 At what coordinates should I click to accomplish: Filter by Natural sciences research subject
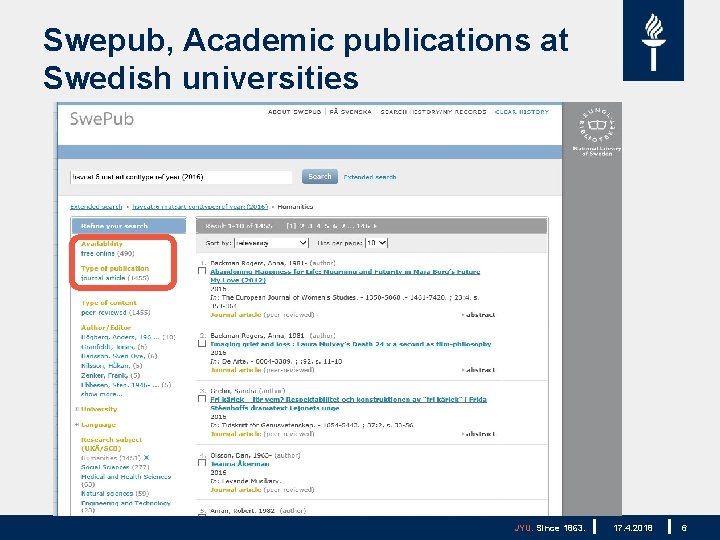point(115,494)
